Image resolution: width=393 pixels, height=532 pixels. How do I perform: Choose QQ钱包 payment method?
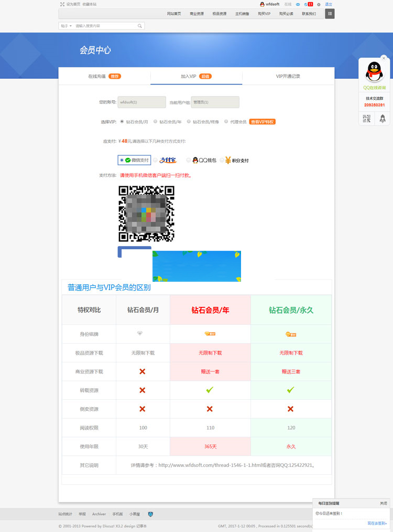point(189,160)
